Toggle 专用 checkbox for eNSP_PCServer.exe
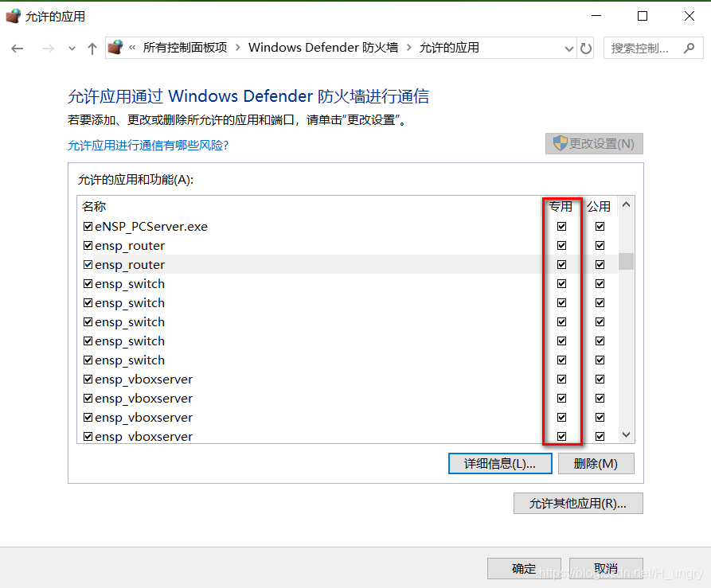Screen dimensions: 711x588 [x=562, y=226]
